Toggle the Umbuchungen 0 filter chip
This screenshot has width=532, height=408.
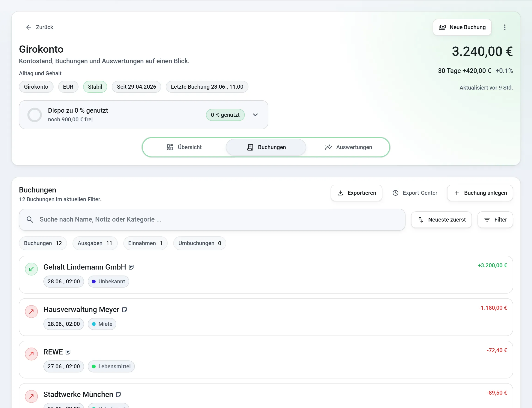[199, 243]
